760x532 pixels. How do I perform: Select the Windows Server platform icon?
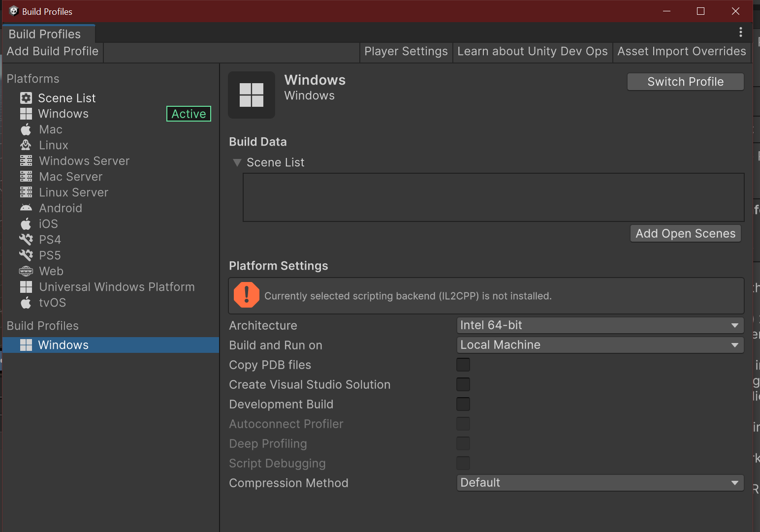(26, 161)
